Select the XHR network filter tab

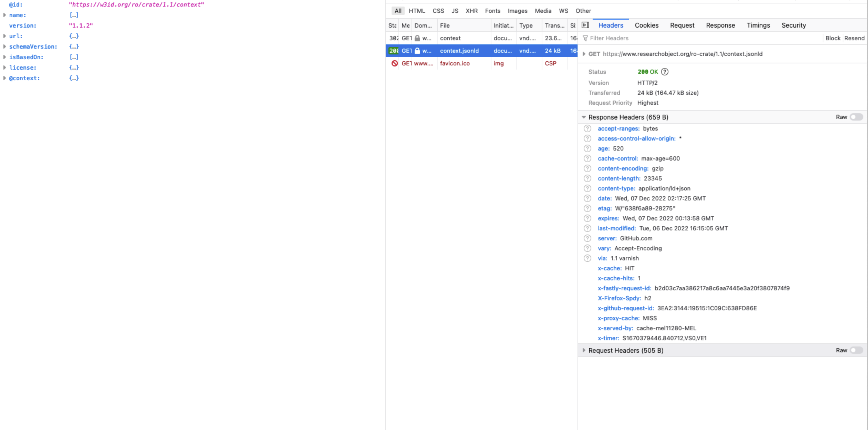[471, 11]
